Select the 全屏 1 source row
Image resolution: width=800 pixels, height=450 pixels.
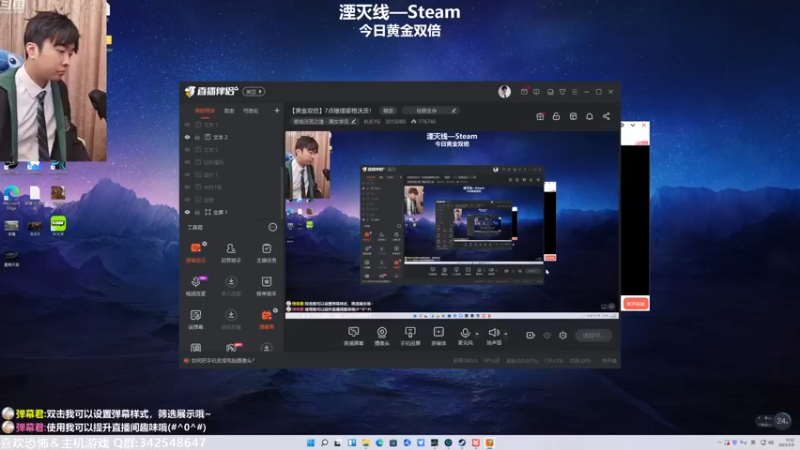tap(231, 212)
